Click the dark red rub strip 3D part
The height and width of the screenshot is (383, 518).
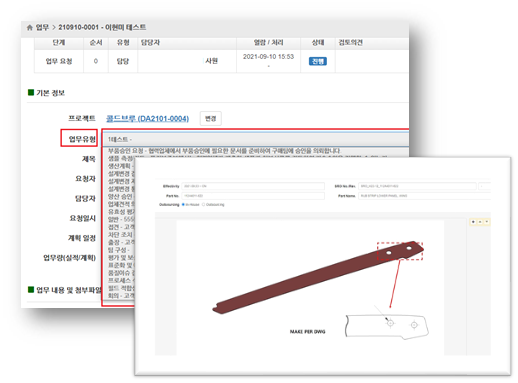pyautogui.click(x=317, y=277)
